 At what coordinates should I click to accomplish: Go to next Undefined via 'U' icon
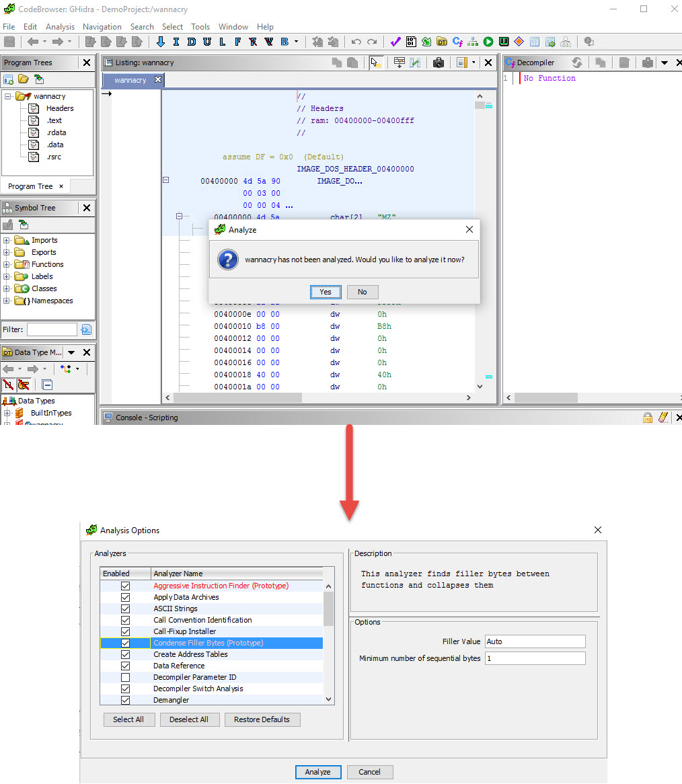[207, 42]
